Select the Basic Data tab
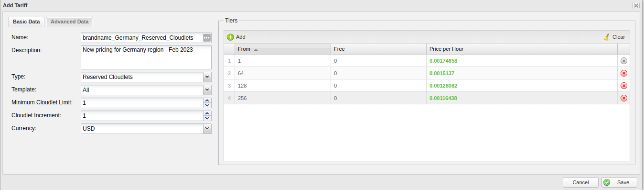 pyautogui.click(x=26, y=22)
